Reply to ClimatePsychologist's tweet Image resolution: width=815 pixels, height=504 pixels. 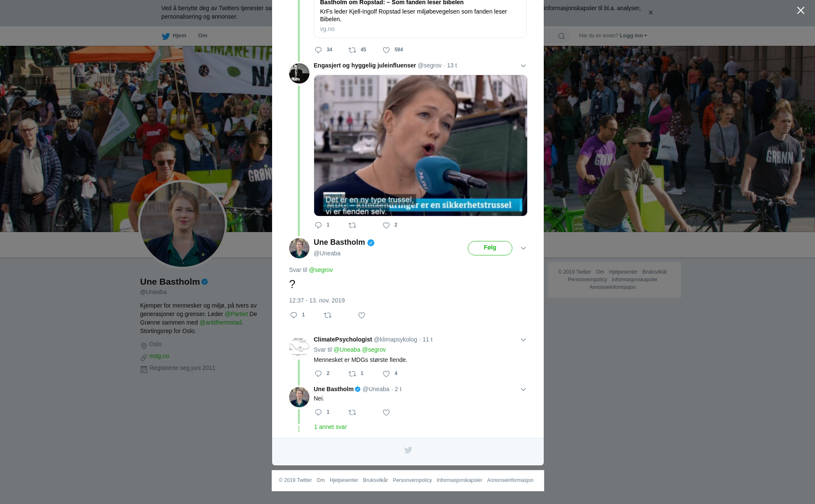click(318, 374)
